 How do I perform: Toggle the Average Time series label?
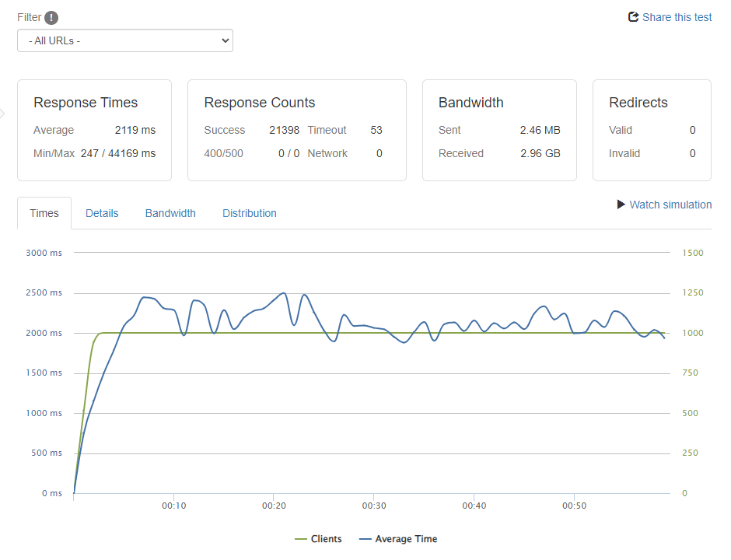(x=406, y=539)
